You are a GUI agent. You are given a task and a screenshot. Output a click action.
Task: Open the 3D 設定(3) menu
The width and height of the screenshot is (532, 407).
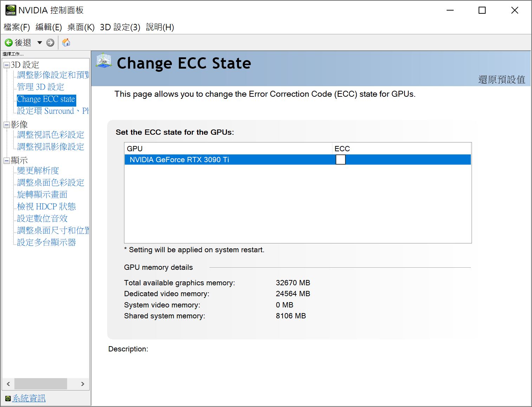coord(120,27)
